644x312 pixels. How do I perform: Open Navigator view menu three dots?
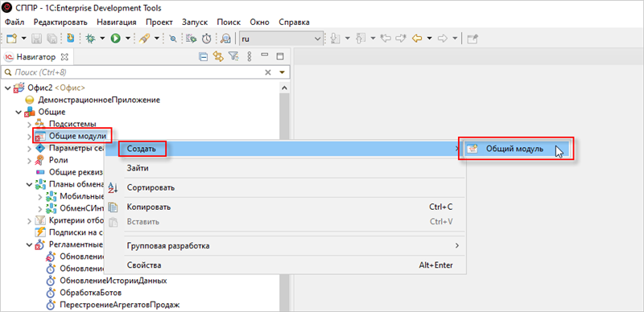(x=249, y=56)
